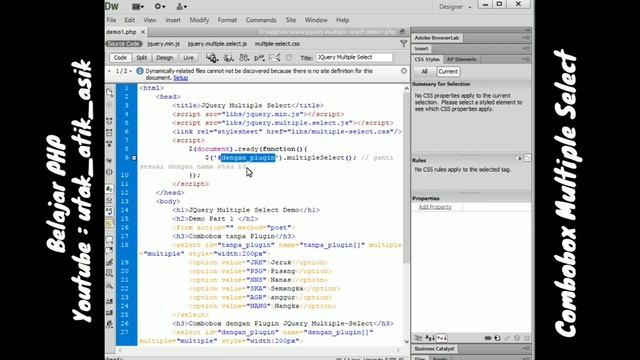
Task: Click the Remove Comment coding toolbar icon
Action: click(109, 250)
